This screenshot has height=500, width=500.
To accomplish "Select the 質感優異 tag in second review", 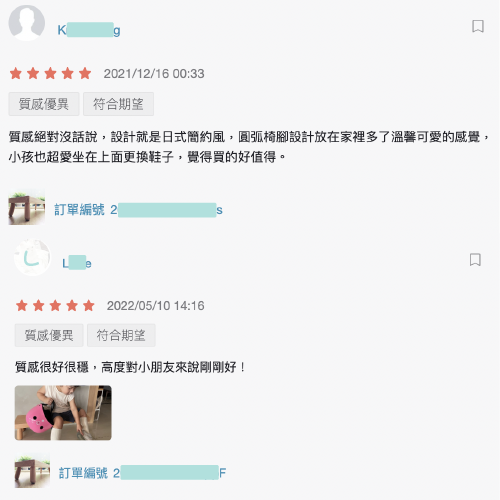I will [x=49, y=335].
